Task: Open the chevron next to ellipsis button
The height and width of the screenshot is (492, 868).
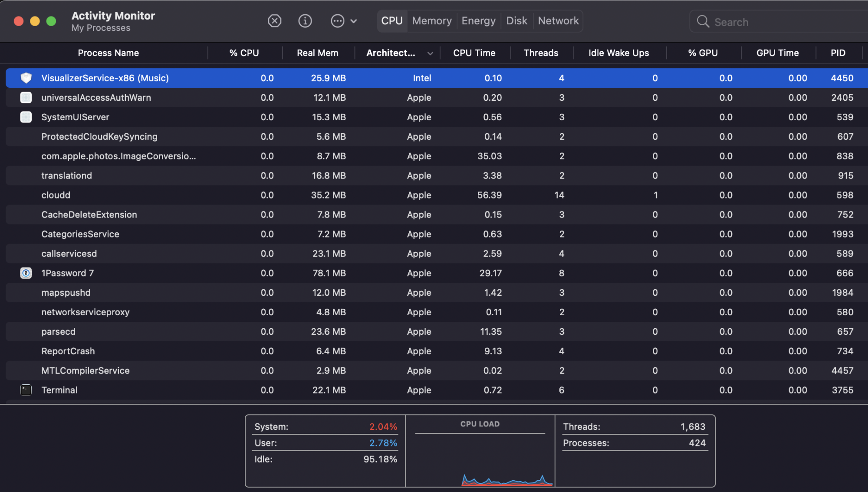Action: click(x=354, y=21)
